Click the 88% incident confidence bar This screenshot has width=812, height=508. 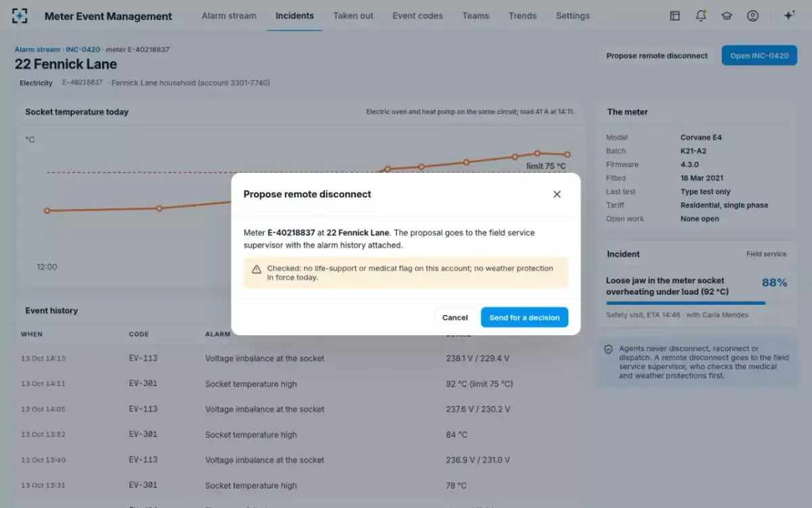696,303
